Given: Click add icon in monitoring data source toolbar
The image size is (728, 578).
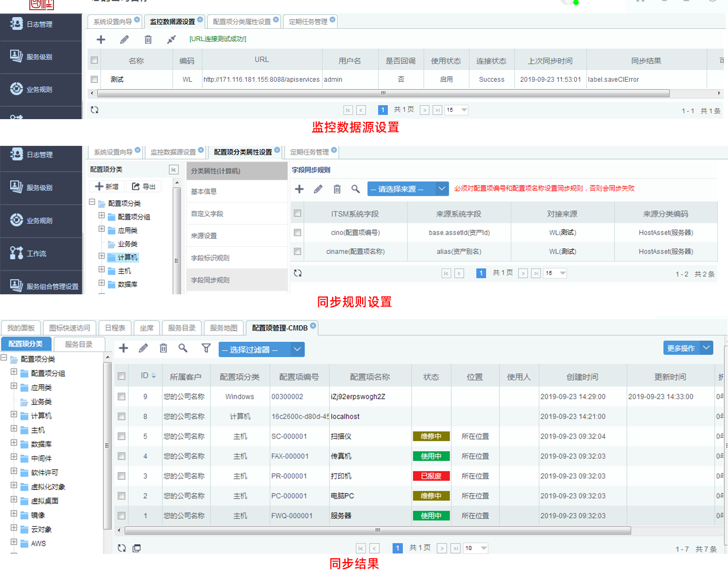Looking at the screenshot, I should (101, 40).
